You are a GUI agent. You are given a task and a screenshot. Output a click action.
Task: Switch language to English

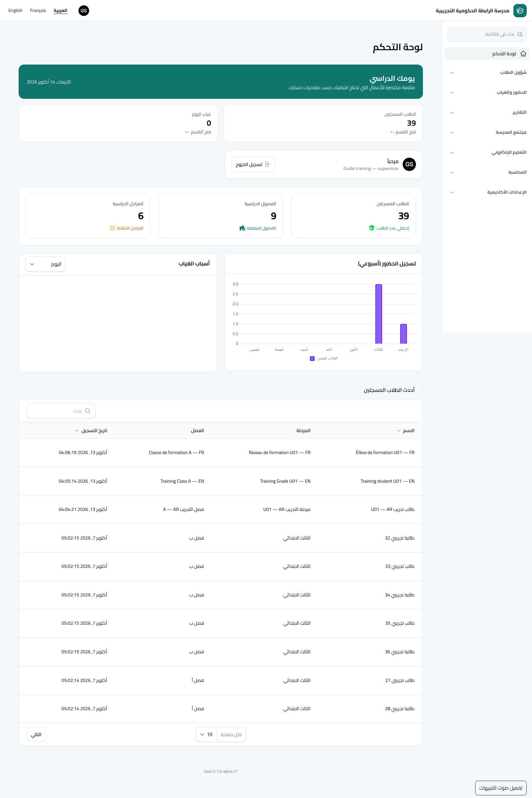(15, 11)
